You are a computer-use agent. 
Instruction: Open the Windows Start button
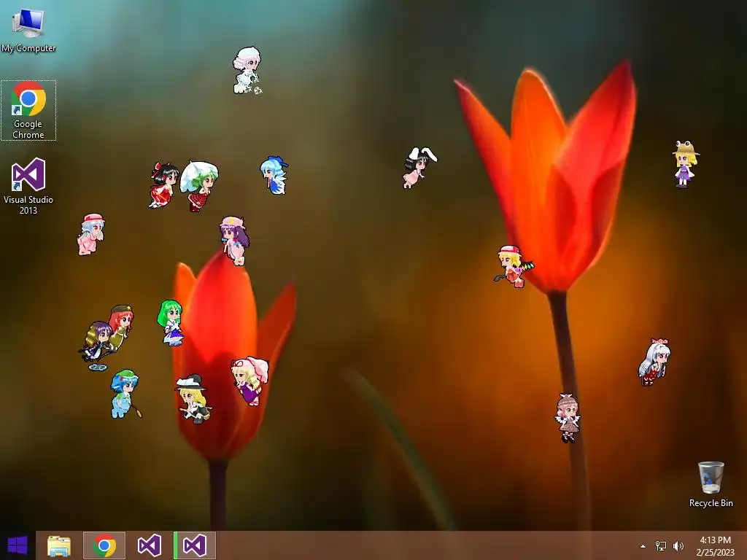click(x=18, y=545)
